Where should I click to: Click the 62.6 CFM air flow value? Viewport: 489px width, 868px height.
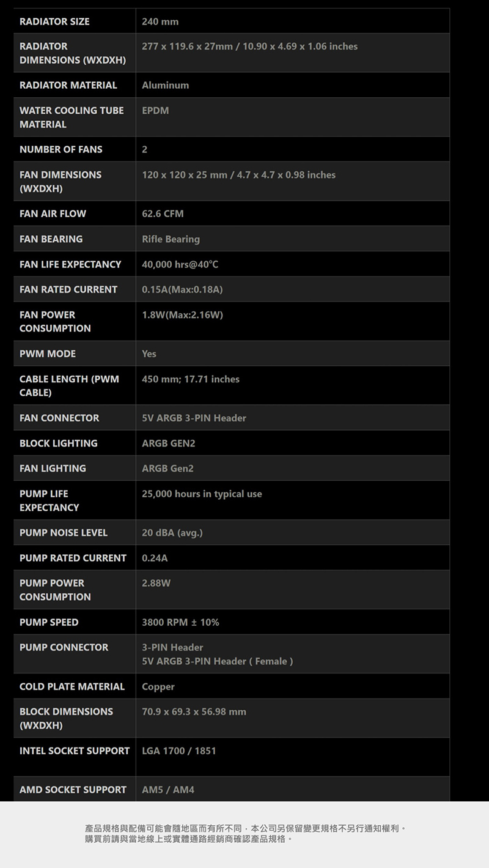[163, 213]
